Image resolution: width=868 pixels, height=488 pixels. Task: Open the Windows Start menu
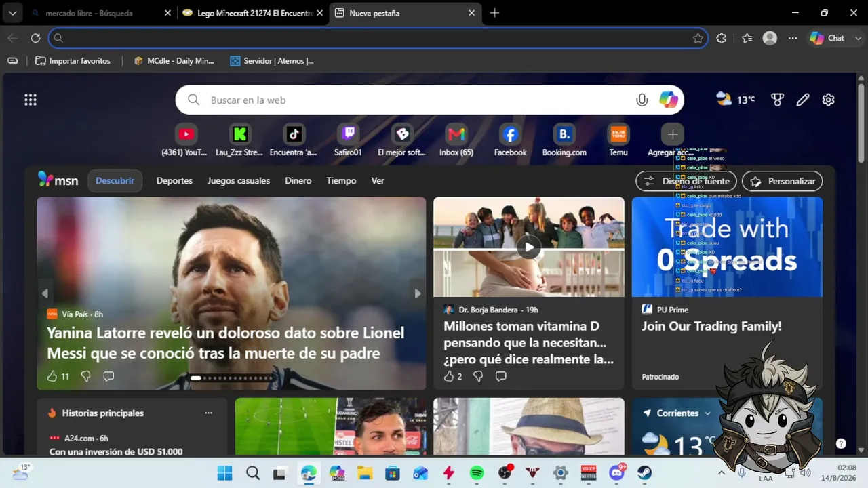tap(224, 473)
